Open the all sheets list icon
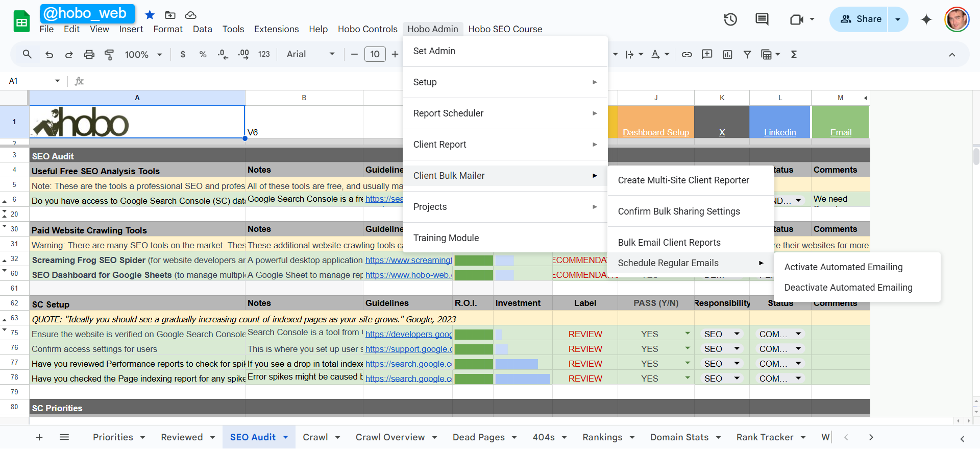This screenshot has width=980, height=449. [x=64, y=437]
